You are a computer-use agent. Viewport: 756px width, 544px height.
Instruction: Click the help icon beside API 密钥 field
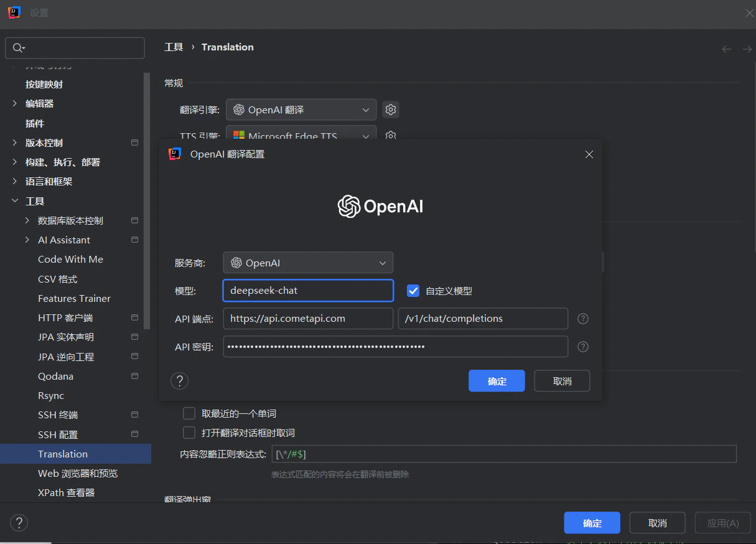tap(582, 347)
